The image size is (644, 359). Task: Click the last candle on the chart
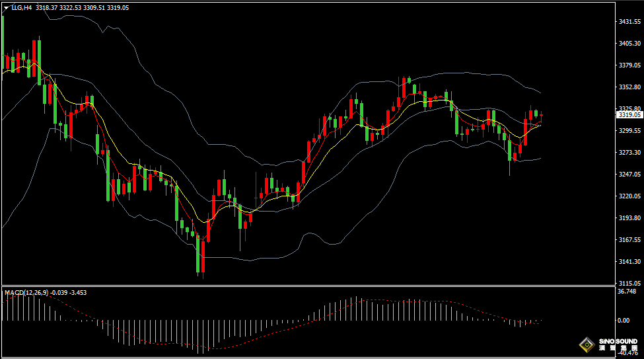point(541,116)
